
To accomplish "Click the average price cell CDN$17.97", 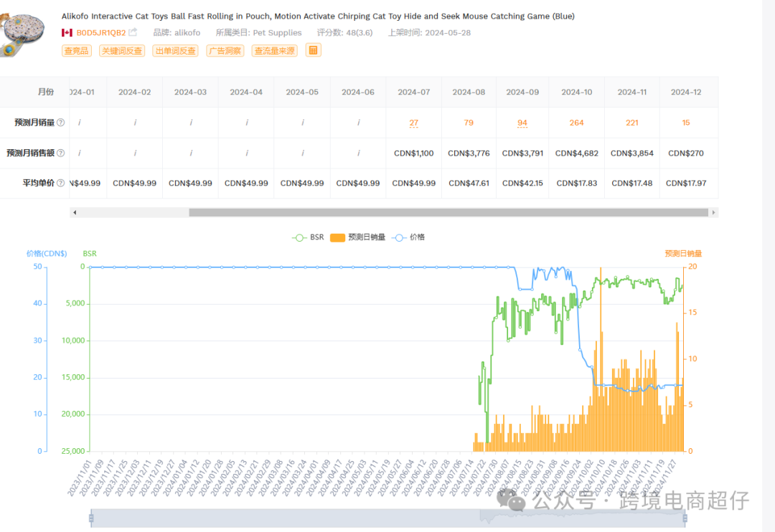I will click(686, 183).
